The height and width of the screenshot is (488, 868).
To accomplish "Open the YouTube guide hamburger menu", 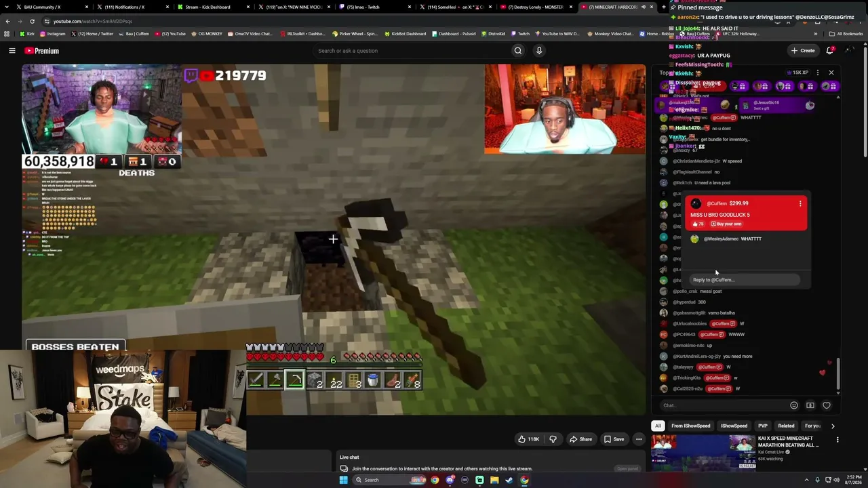I will click(12, 51).
